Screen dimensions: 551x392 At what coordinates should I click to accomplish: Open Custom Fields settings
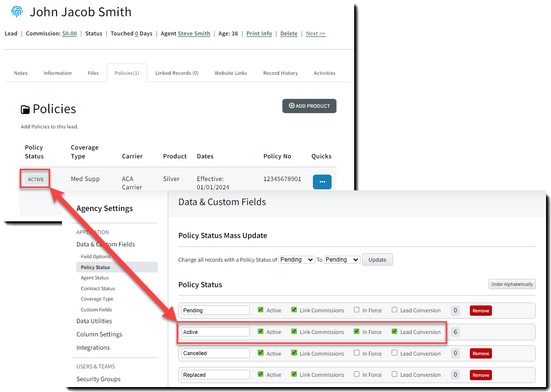(96, 309)
